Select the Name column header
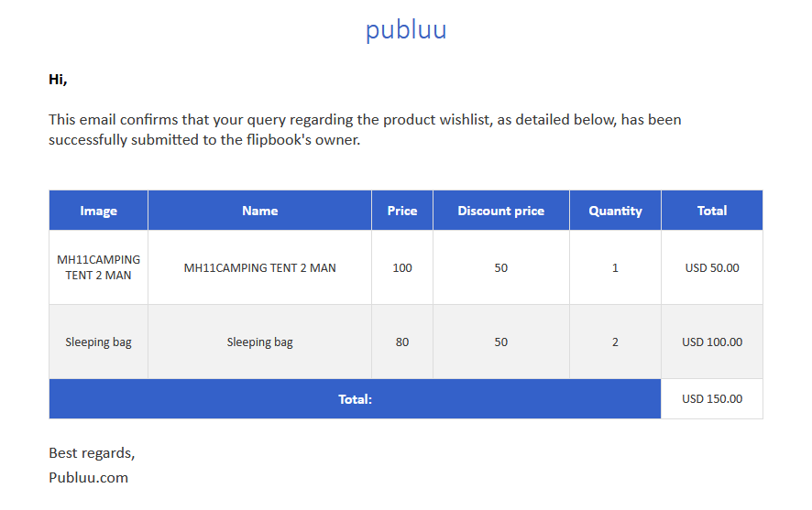This screenshot has height=510, width=812. tap(260, 211)
